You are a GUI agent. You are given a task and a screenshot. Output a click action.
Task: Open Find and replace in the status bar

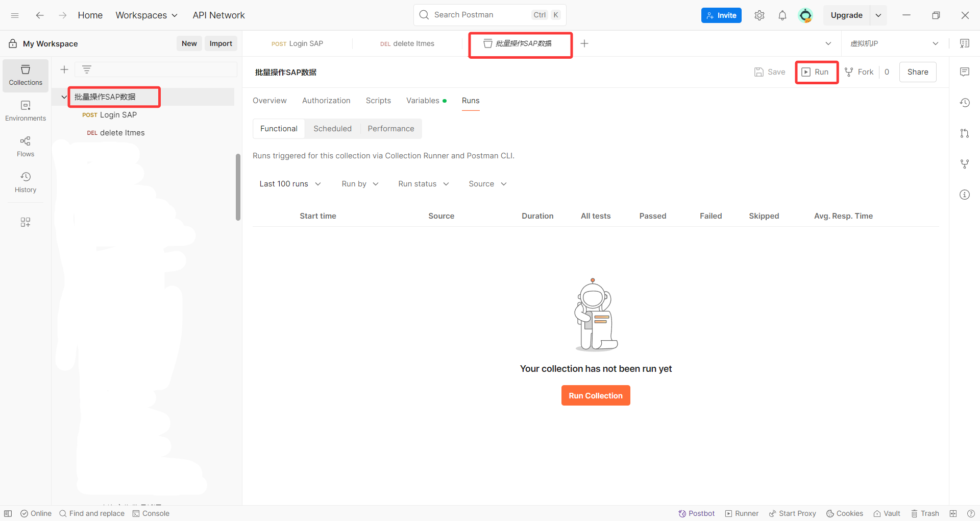point(92,513)
